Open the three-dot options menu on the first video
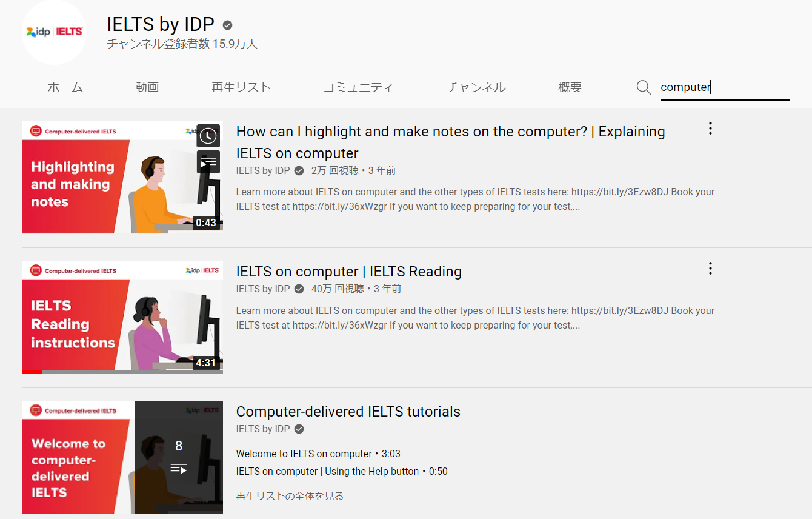The image size is (812, 519). point(710,129)
